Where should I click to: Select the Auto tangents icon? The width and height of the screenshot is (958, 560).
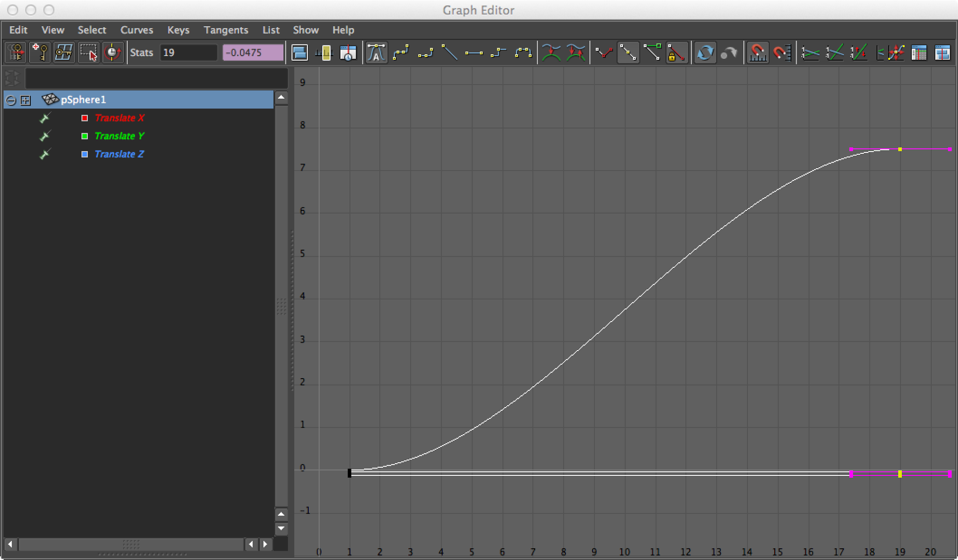click(377, 52)
